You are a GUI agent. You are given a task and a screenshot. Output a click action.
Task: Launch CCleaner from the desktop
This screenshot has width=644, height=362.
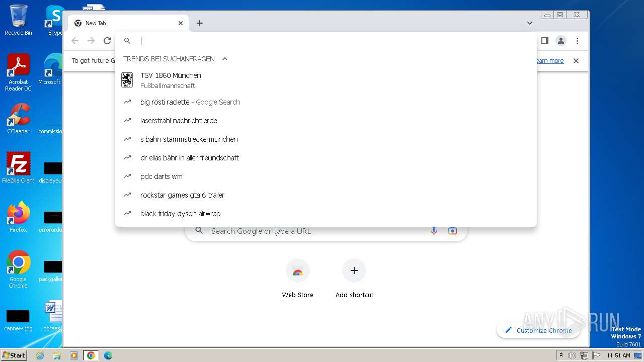point(18,119)
